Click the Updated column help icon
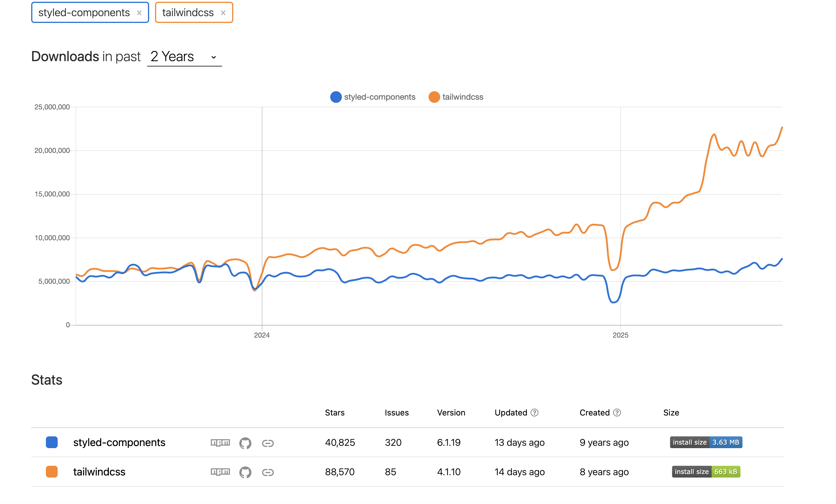 (534, 413)
